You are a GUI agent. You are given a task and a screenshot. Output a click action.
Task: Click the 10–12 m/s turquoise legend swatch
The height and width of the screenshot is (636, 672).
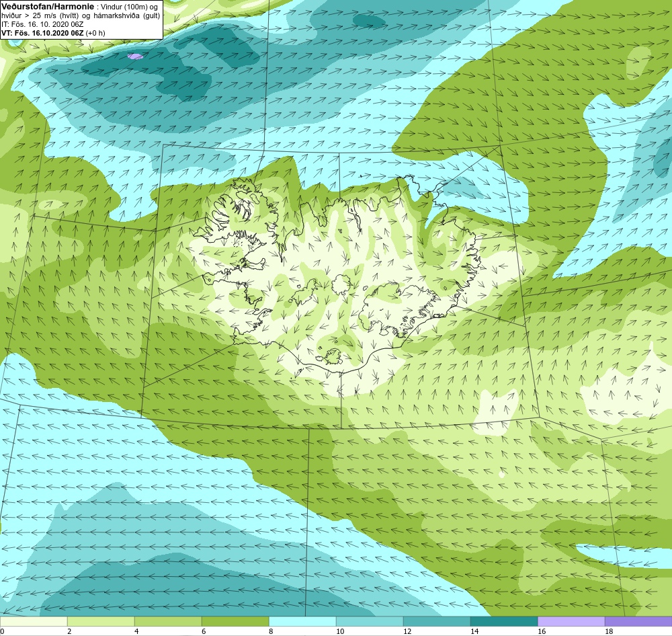[x=370, y=622]
